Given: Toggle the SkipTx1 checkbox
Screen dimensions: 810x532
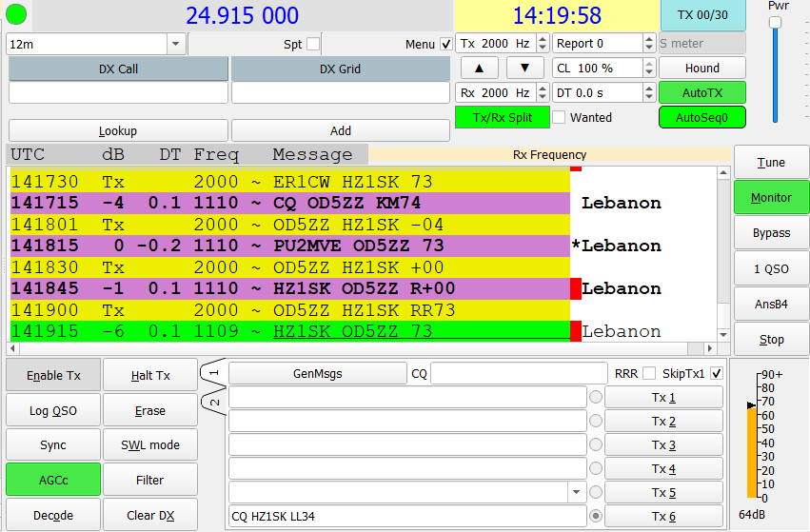Looking at the screenshot, I should (x=717, y=373).
